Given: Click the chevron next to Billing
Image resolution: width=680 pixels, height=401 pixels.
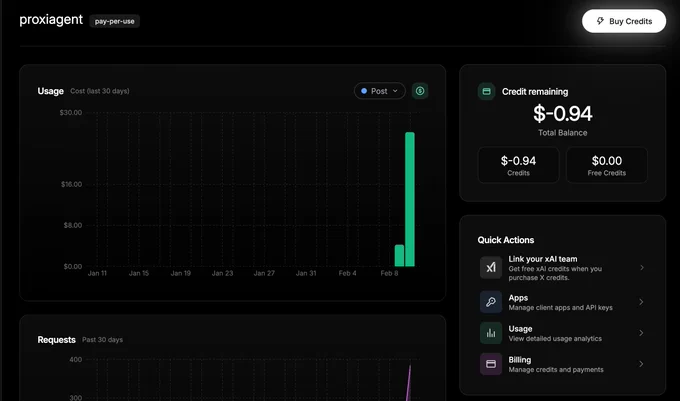Looking at the screenshot, I should tap(641, 364).
